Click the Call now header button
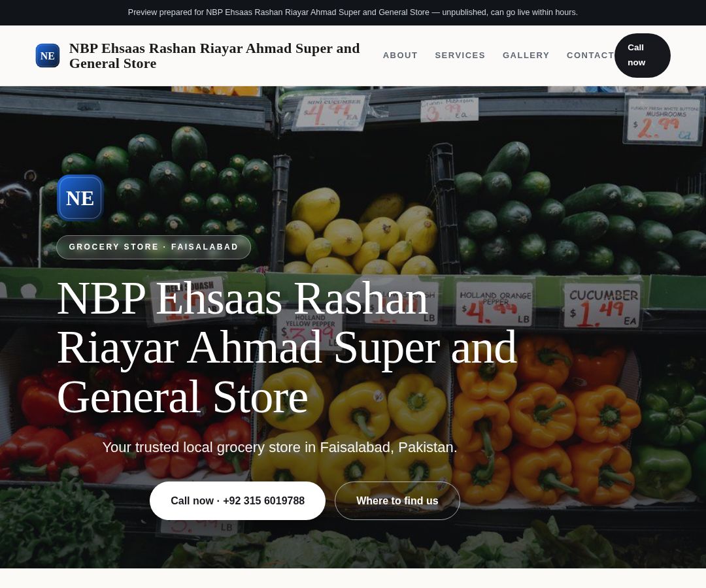This screenshot has width=706, height=588. [642, 56]
